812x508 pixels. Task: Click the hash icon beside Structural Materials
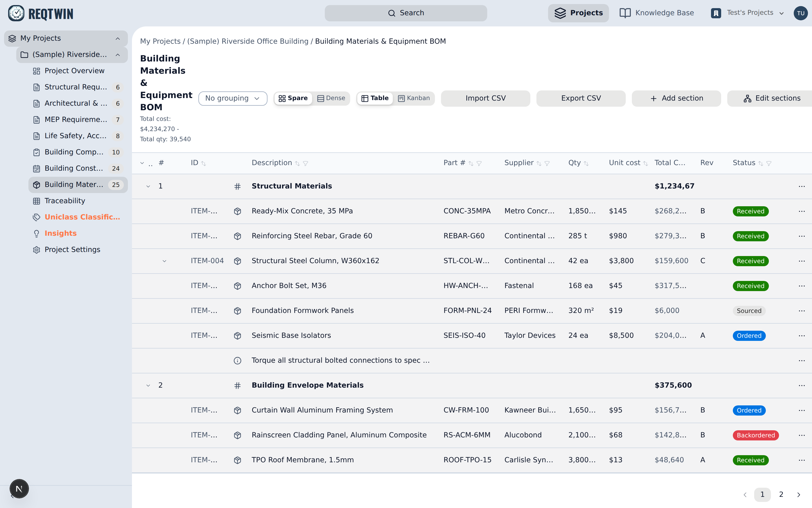pos(238,186)
